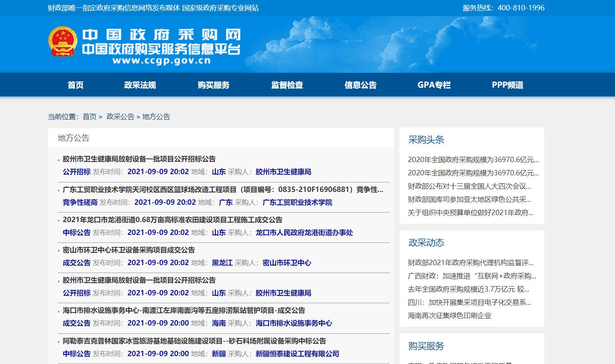
Task: Click publish time 2021-09-09 20:02 in 广东 row
Action: tap(165, 202)
